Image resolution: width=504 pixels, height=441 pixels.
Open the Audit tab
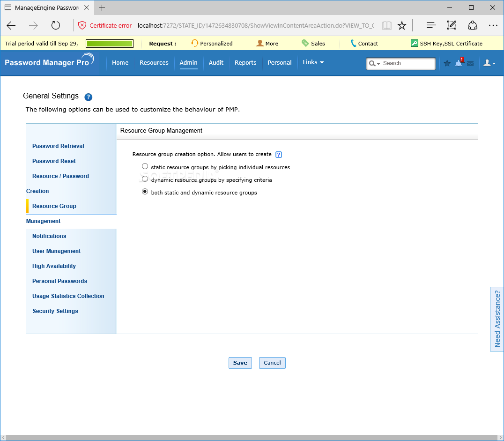coord(216,62)
